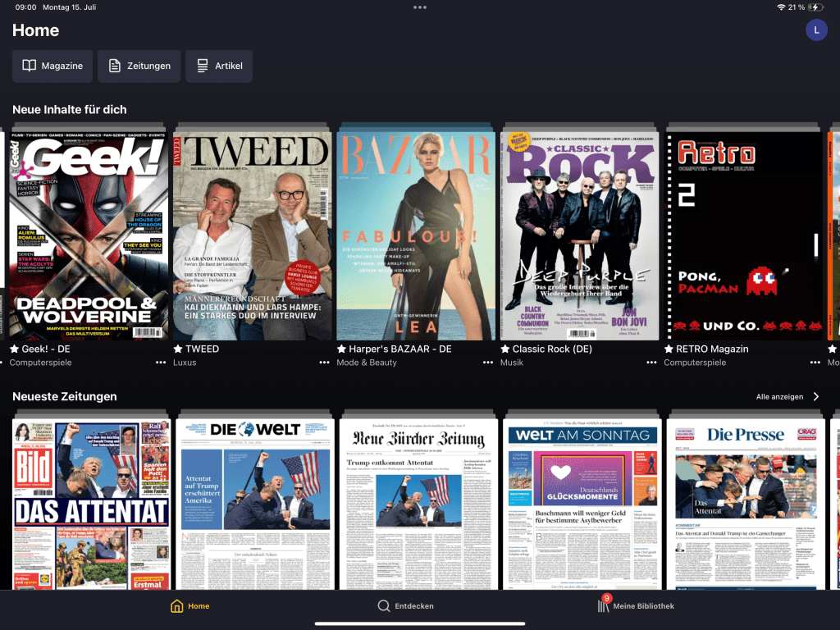840x630 pixels.
Task: Open the Die Welt newspaper issue
Action: 254,504
